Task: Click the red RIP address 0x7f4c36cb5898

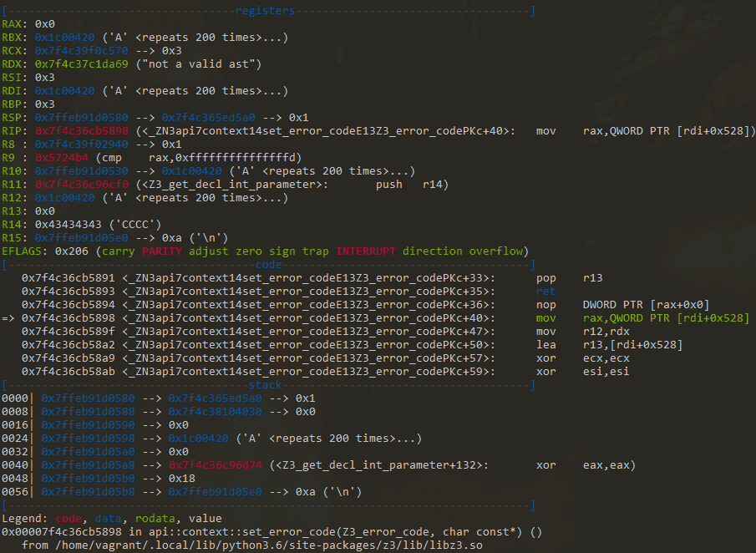Action: [82, 131]
